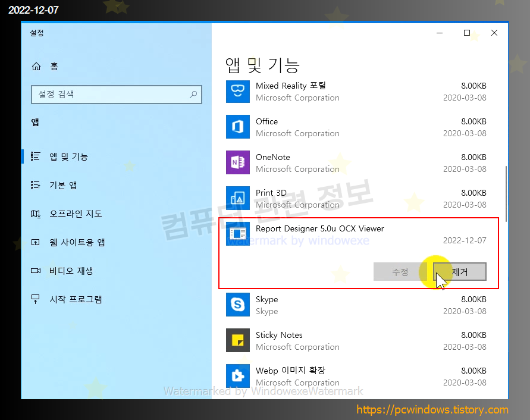Open the 앱 및 기능 sidebar item

117,156
